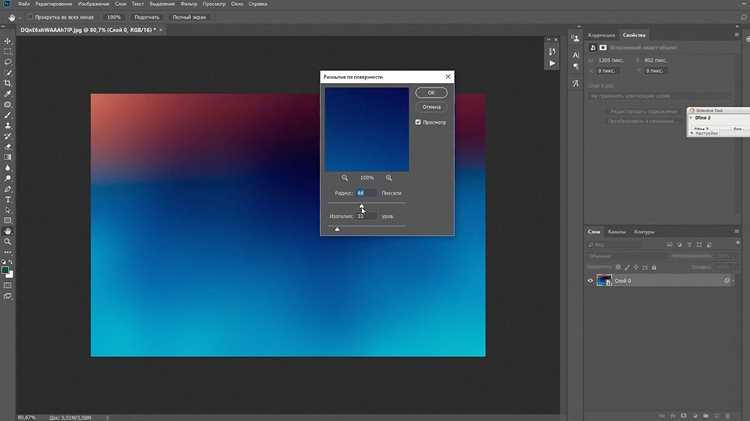Screen dimensions: 750x421
Task: Click the Изогелия slider handle
Action: [x=337, y=229]
